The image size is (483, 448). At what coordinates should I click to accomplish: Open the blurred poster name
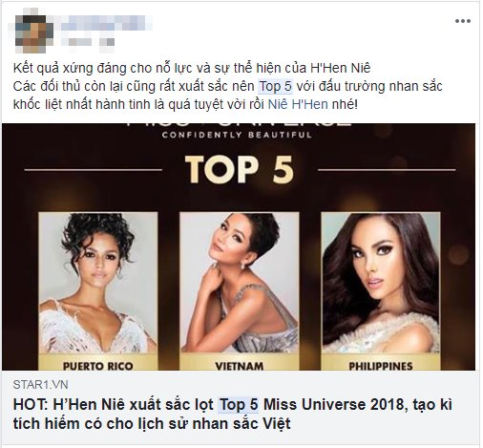tap(107, 23)
